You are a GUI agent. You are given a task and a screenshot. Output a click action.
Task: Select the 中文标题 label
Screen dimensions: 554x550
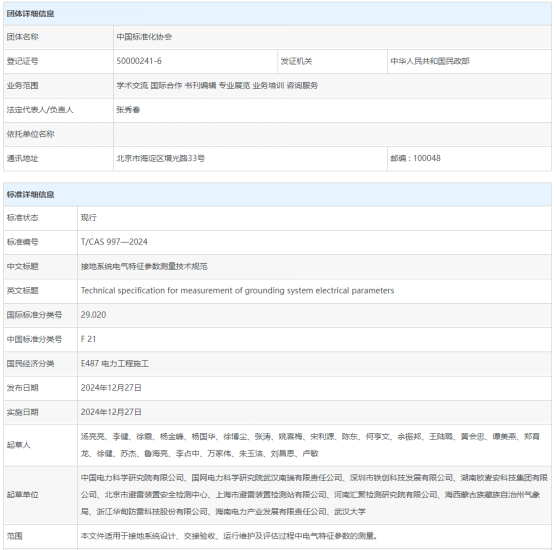(x=23, y=266)
